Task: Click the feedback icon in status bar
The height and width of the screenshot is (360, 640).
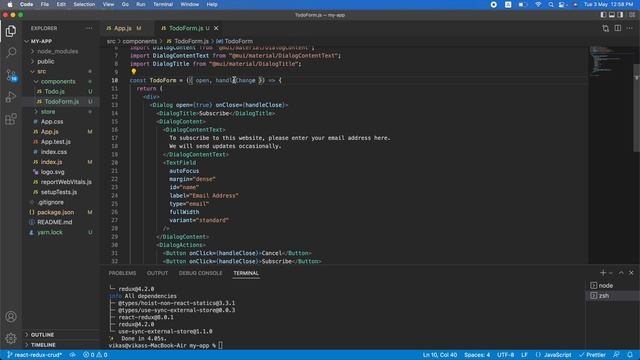Action: click(616, 355)
